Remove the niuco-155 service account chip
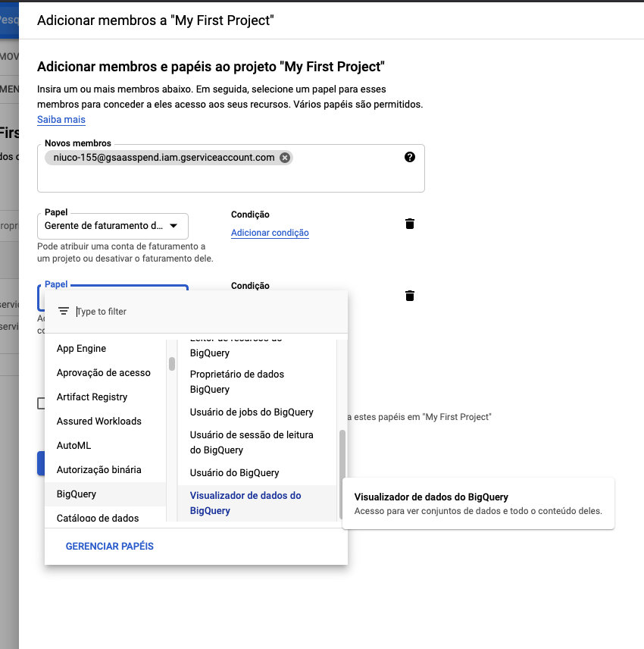 pyautogui.click(x=285, y=158)
